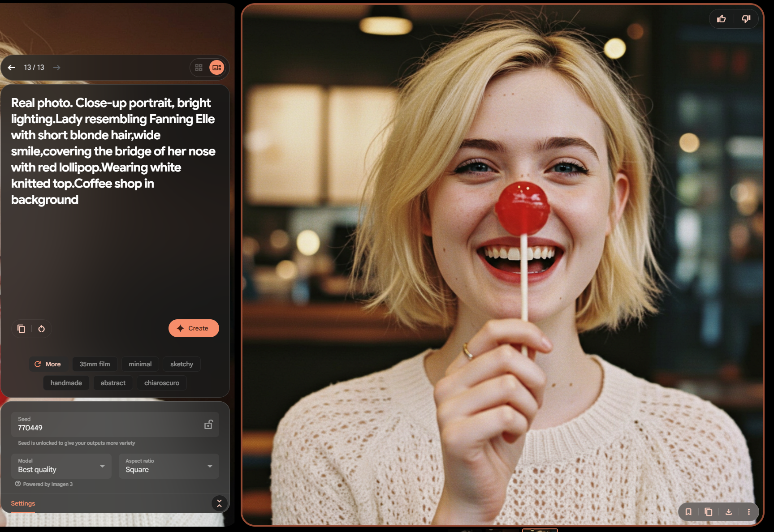This screenshot has width=774, height=532.
Task: Add the abstract style chip
Action: 113,383
